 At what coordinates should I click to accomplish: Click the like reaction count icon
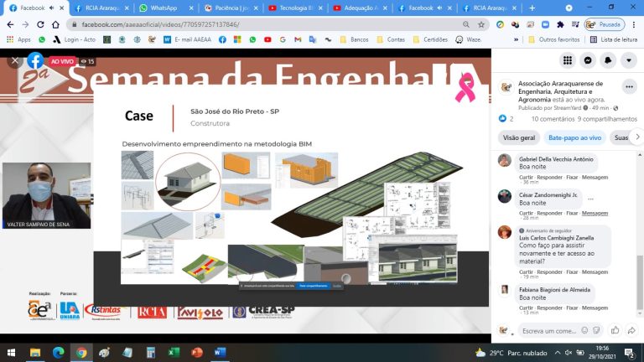coord(502,119)
